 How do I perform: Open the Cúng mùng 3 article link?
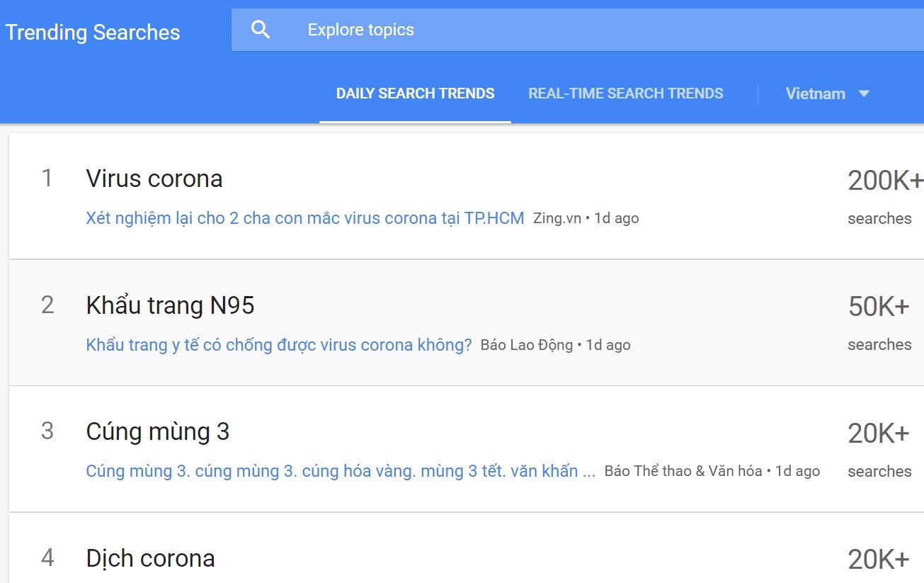pos(340,470)
